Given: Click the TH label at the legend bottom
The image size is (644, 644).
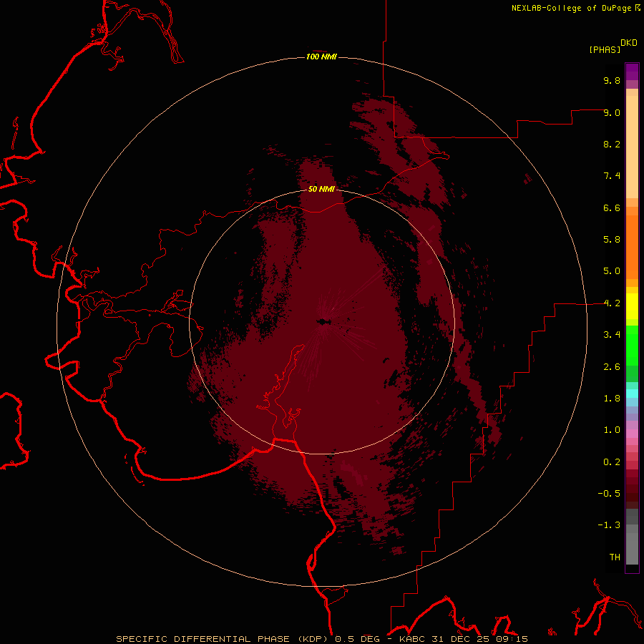Looking at the screenshot, I should point(615,557).
